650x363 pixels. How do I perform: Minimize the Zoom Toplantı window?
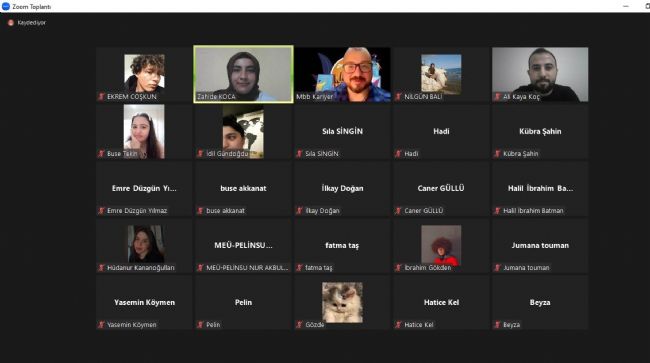point(626,6)
